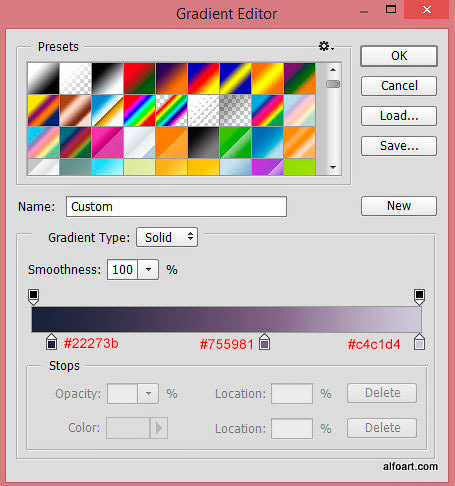Click into the Name text field
The image size is (455, 486).
click(x=176, y=207)
